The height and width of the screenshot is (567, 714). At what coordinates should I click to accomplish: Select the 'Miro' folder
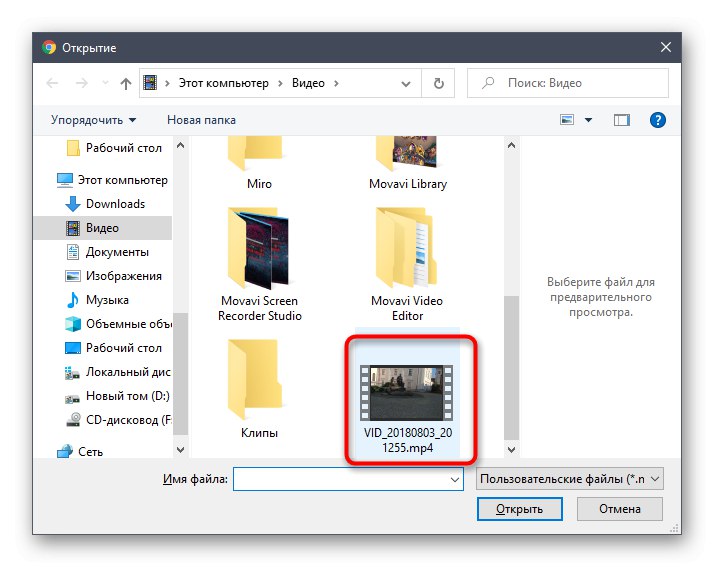coord(259,164)
